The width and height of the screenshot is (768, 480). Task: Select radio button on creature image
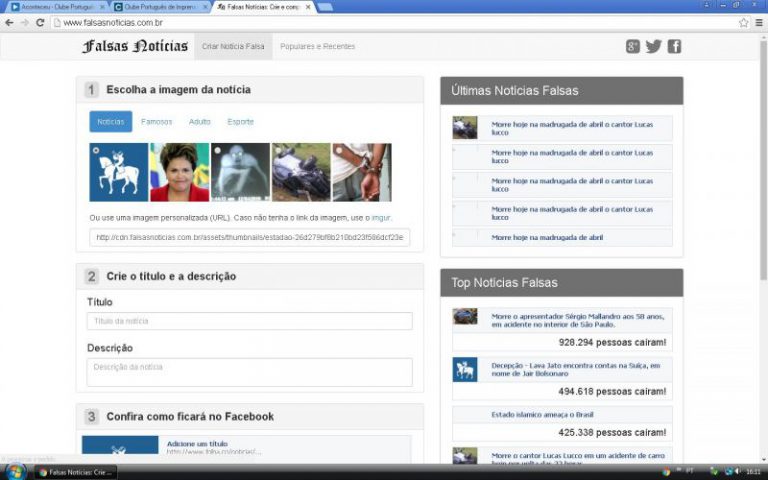click(x=217, y=150)
